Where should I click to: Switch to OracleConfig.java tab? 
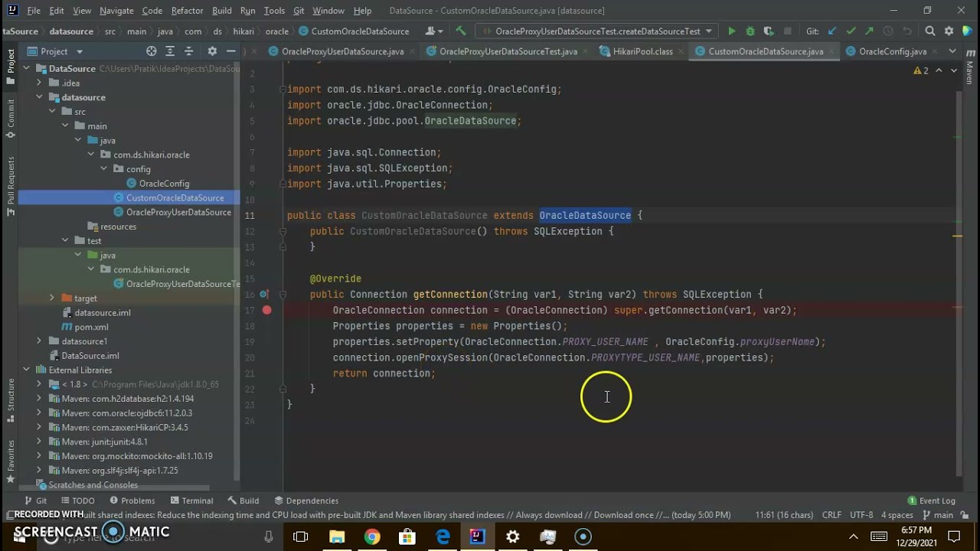tap(893, 51)
